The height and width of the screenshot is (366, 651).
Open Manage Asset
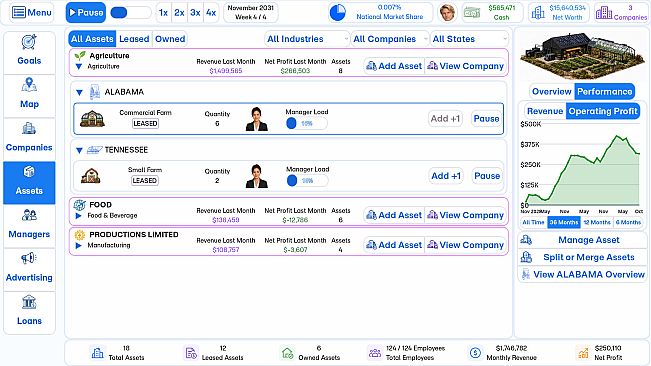pos(583,240)
